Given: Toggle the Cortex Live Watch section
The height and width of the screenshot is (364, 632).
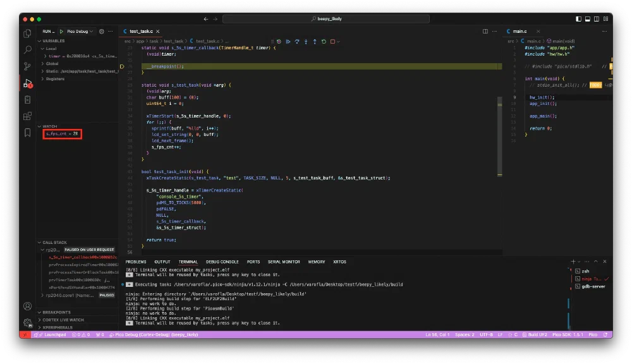Looking at the screenshot, I should pyautogui.click(x=62, y=320).
